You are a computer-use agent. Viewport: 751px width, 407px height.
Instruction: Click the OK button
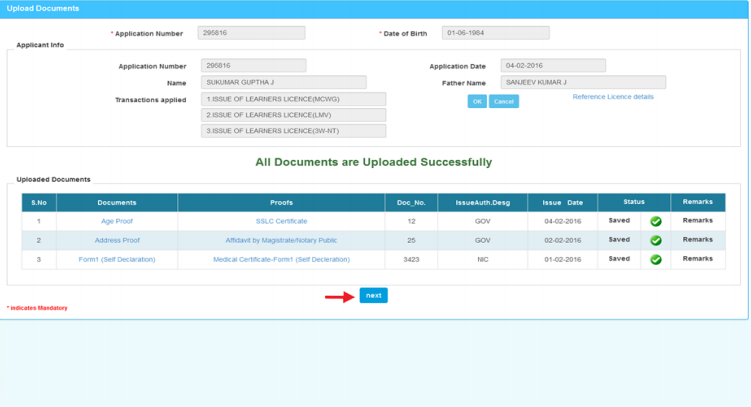click(477, 102)
